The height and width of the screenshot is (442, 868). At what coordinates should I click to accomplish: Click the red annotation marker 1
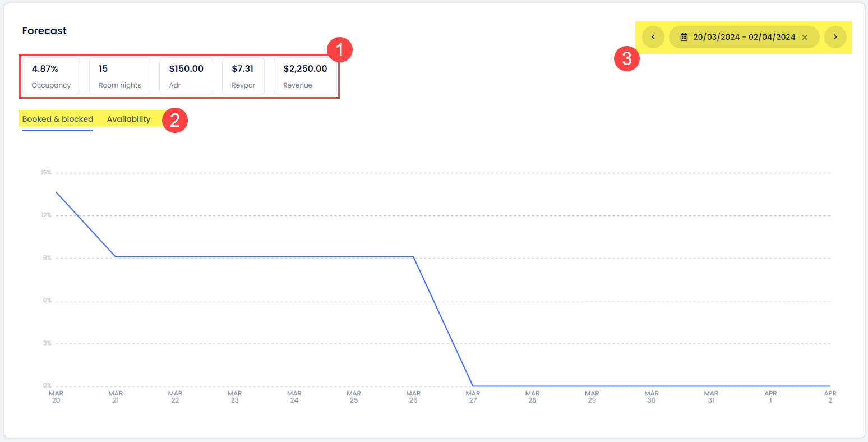point(339,50)
